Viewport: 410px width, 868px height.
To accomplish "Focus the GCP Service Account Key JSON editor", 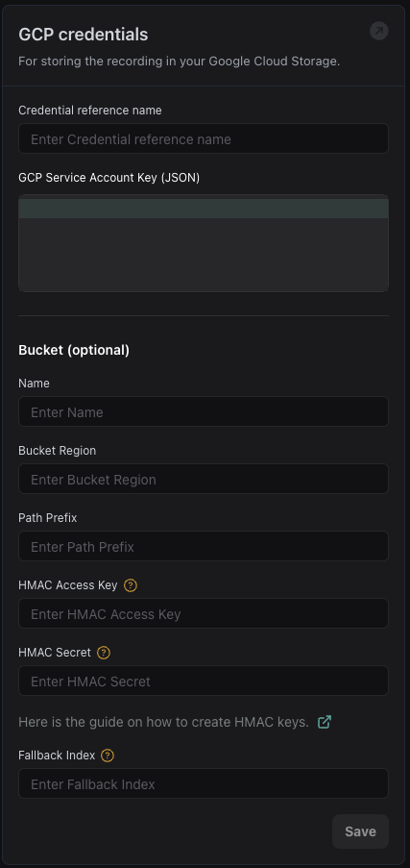I will [204, 243].
